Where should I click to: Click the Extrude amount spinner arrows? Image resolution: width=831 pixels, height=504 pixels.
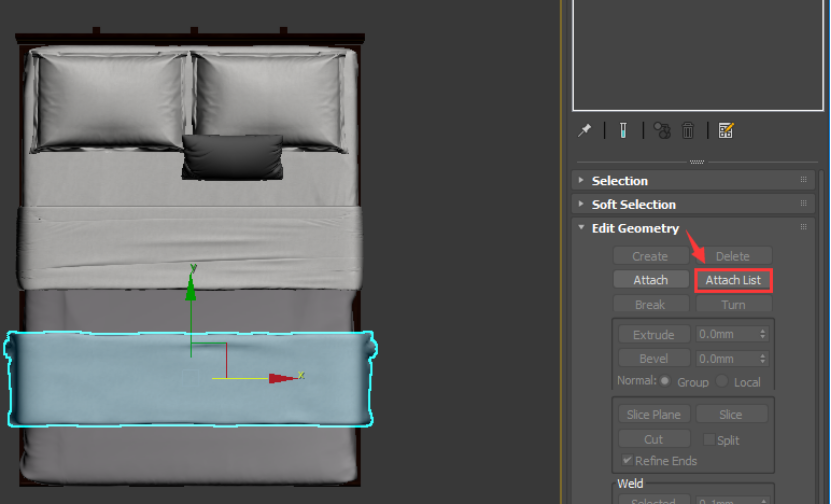[764, 334]
